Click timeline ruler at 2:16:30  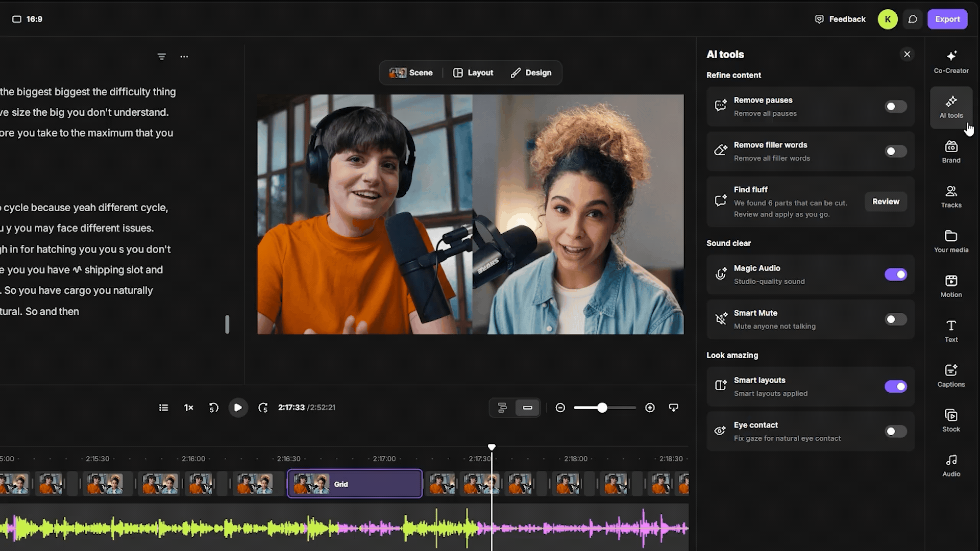(x=288, y=459)
